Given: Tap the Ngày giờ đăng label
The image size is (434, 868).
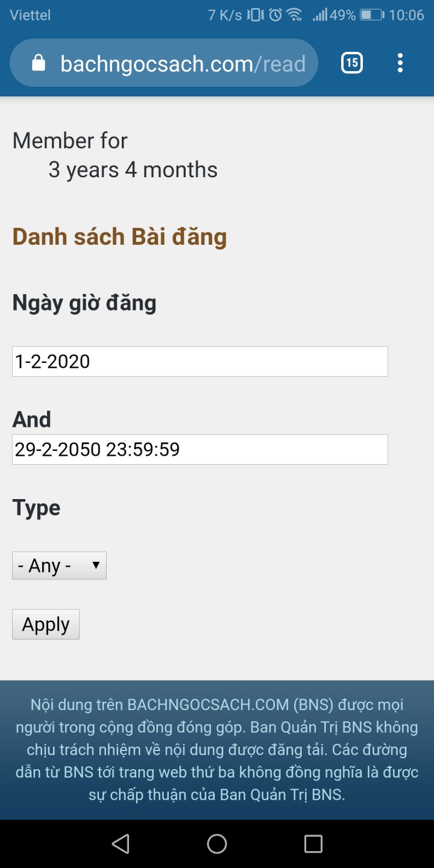Looking at the screenshot, I should click(x=84, y=303).
